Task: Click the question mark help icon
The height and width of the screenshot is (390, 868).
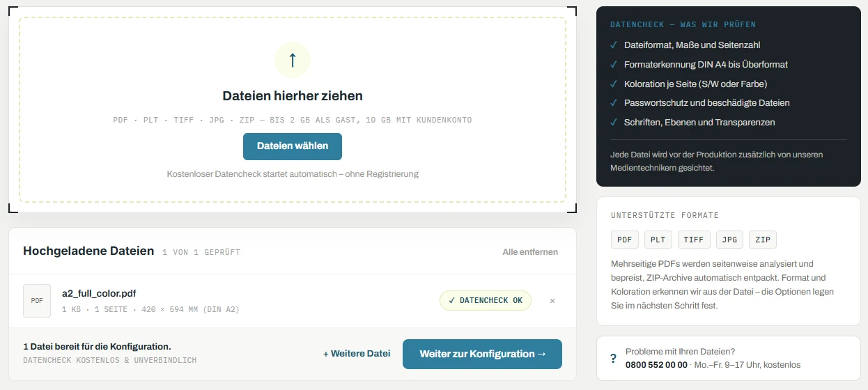Action: click(x=613, y=359)
